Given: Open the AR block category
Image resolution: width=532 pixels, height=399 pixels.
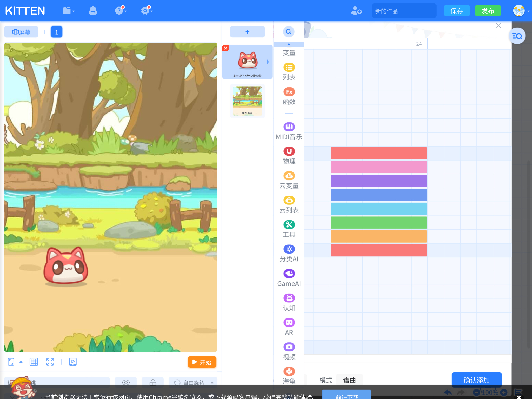Looking at the screenshot, I should pos(289,327).
